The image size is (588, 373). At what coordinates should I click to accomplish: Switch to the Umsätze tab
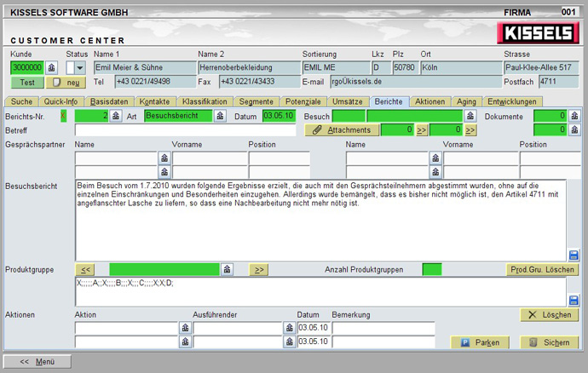[347, 101]
